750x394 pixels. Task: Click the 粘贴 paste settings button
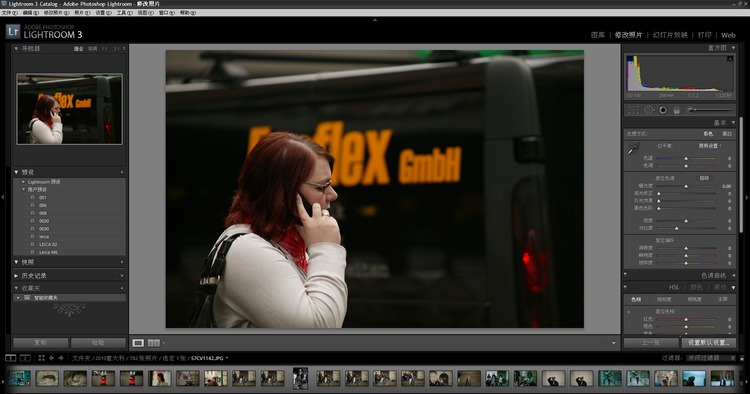click(98, 343)
